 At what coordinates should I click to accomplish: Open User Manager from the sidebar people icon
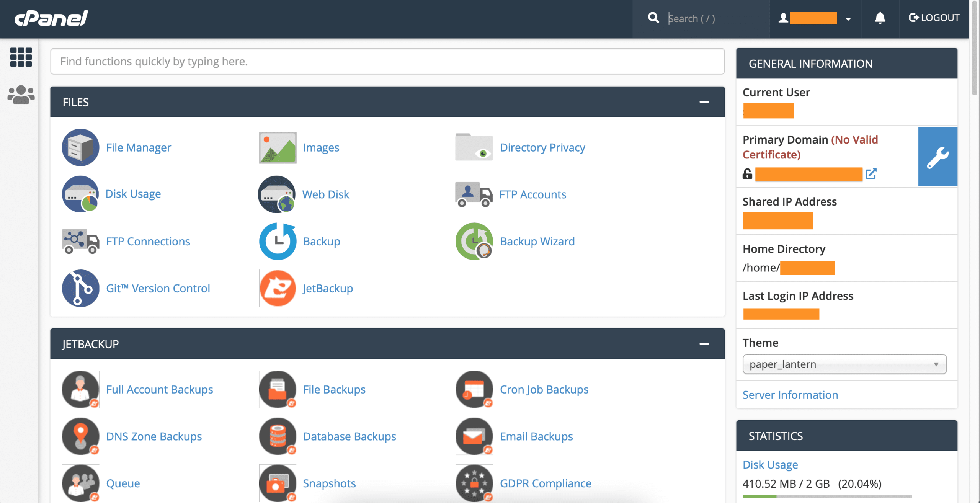(x=21, y=95)
